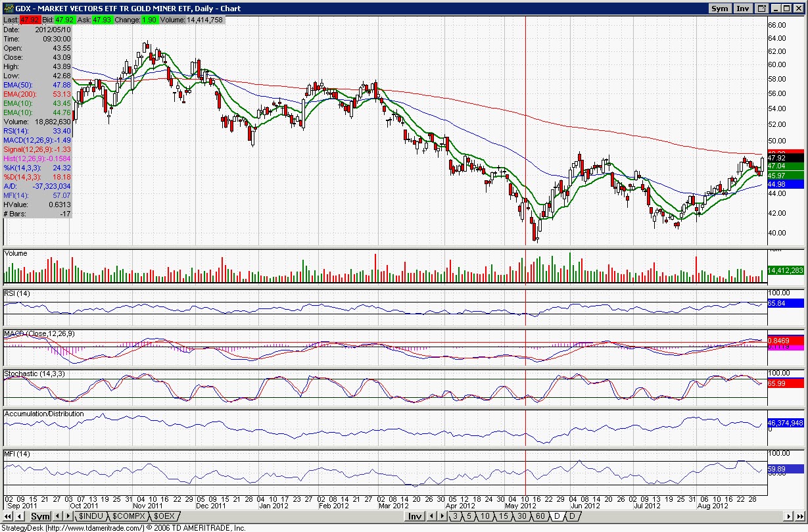Click the 'EMA(50): 47.88' data row
Image resolution: width=808 pixels, height=532 pixels.
point(37,85)
